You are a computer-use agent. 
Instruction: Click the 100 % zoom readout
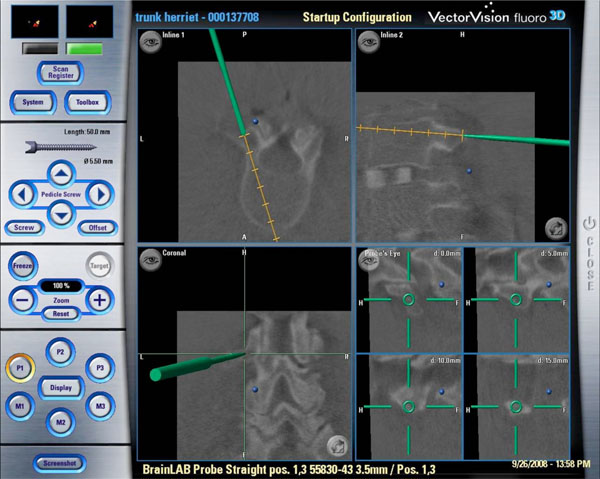point(61,285)
